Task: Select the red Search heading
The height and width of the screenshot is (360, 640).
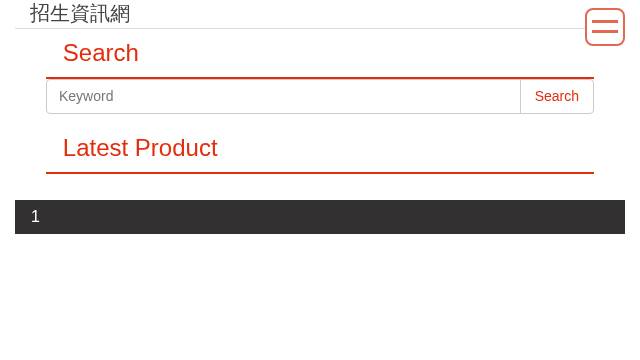Action: pos(101,53)
